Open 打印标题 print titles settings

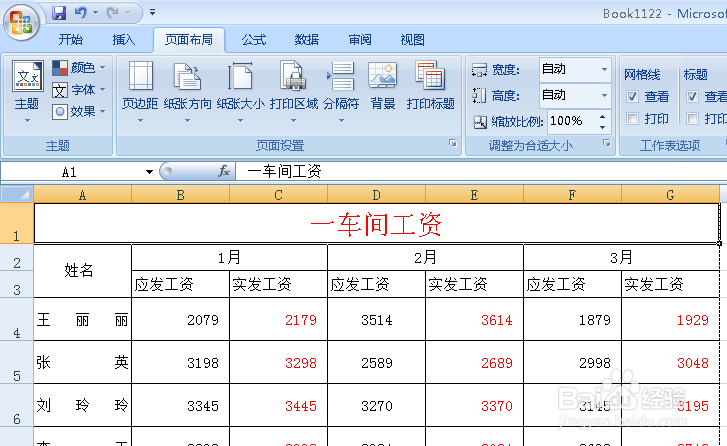[430, 86]
